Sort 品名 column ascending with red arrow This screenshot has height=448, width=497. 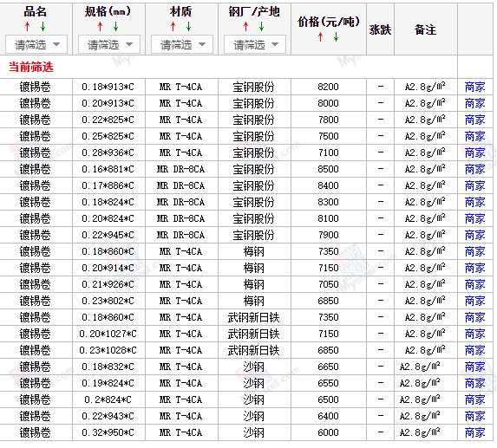click(28, 27)
